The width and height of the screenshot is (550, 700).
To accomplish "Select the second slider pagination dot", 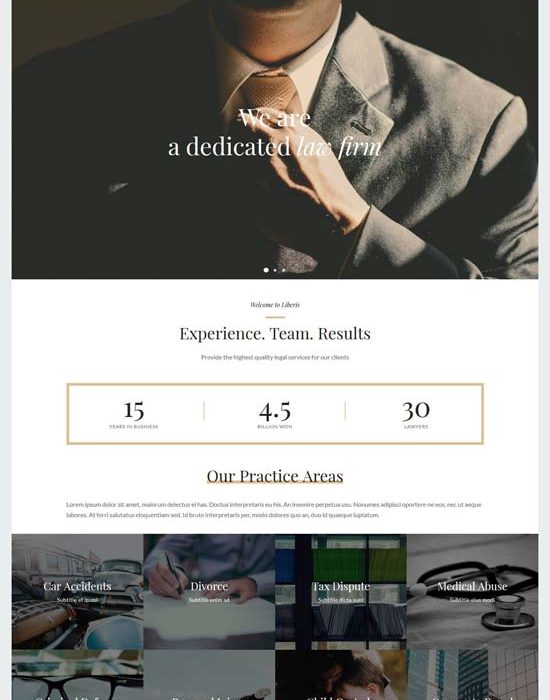I will click(275, 270).
